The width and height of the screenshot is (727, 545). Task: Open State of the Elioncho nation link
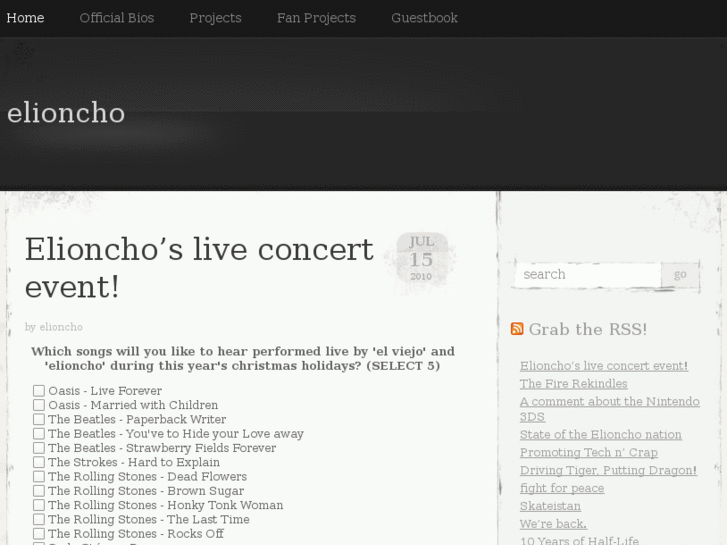pos(600,435)
